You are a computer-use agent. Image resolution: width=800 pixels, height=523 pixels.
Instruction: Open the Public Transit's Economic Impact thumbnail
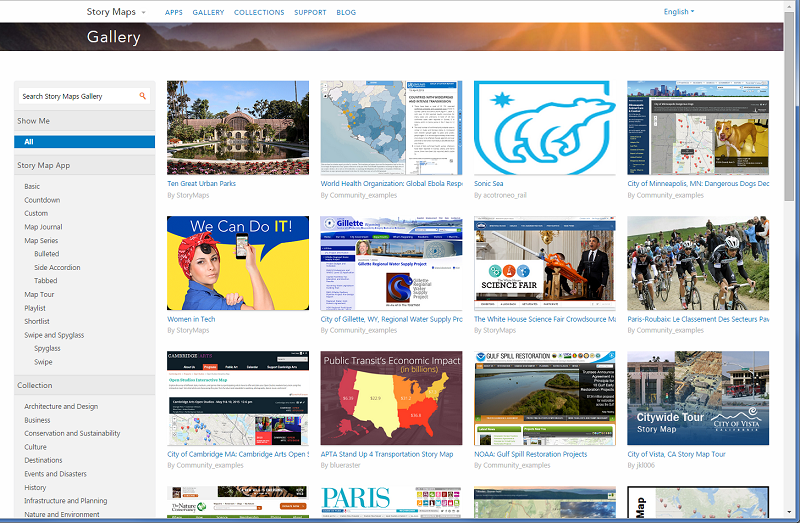click(391, 398)
